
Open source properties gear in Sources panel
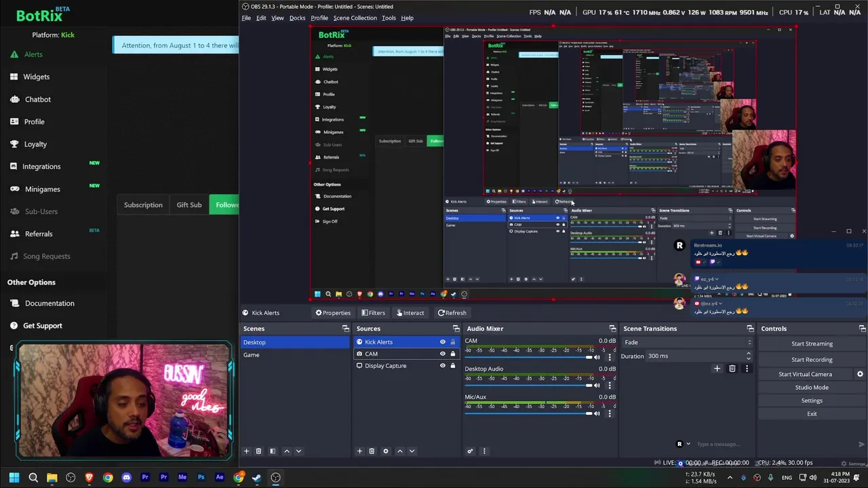click(386, 451)
